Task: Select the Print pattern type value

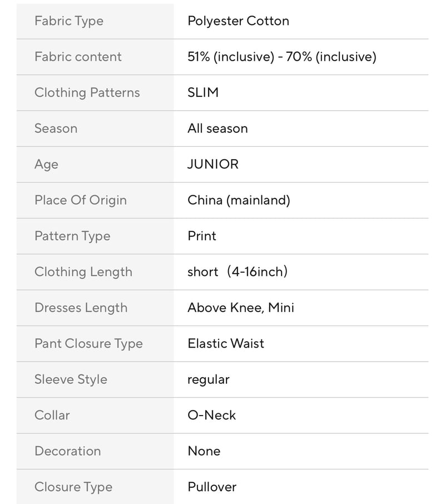Action: pyautogui.click(x=202, y=236)
